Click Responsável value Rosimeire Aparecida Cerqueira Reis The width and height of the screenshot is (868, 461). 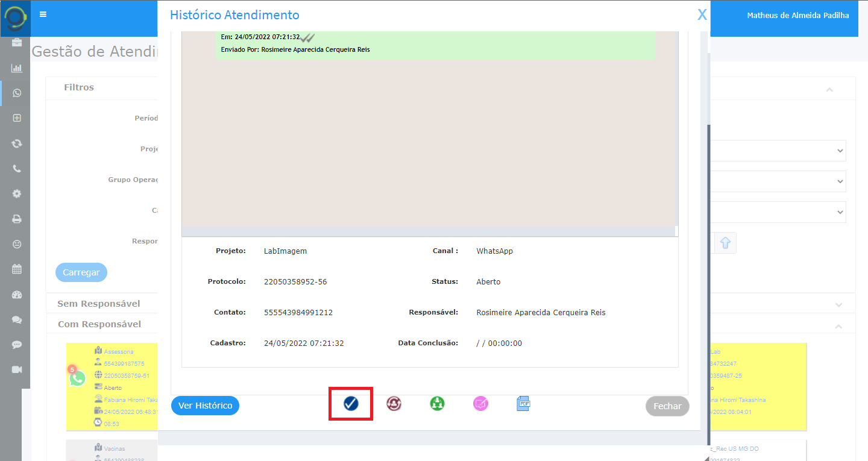pos(541,312)
